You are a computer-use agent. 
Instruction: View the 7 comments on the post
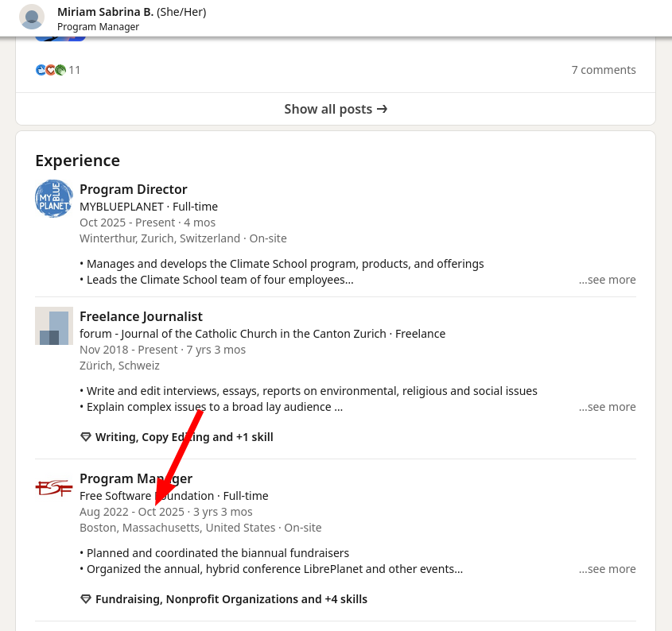(x=604, y=70)
